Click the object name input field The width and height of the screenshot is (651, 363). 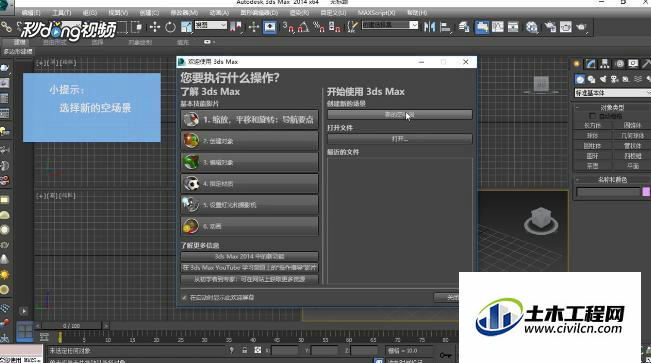(608, 191)
